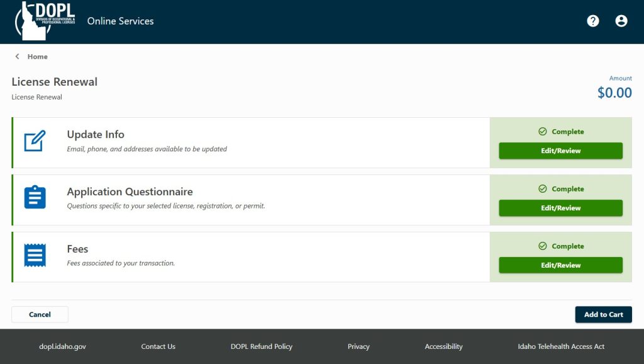Screen dimensions: 644x364
Task: Edit/Review the Application Questionnaire section
Action: [x=560, y=208]
